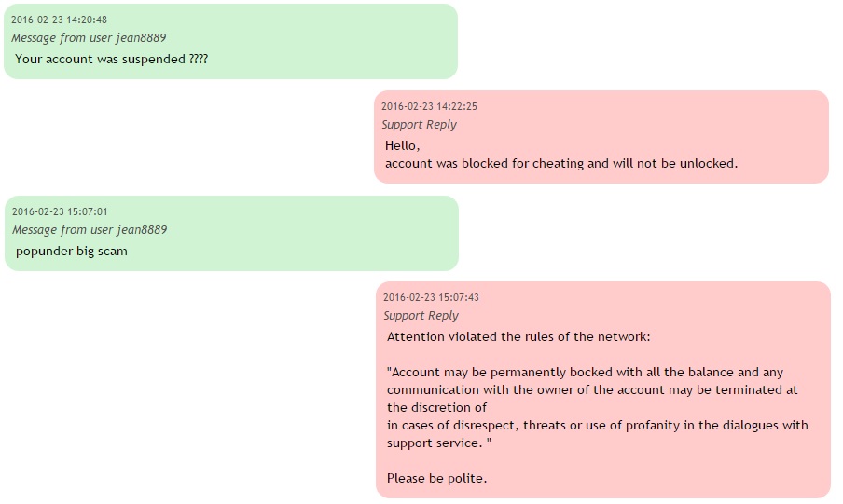
Task: Click the 15:07:43 timestamp
Action: click(x=431, y=298)
